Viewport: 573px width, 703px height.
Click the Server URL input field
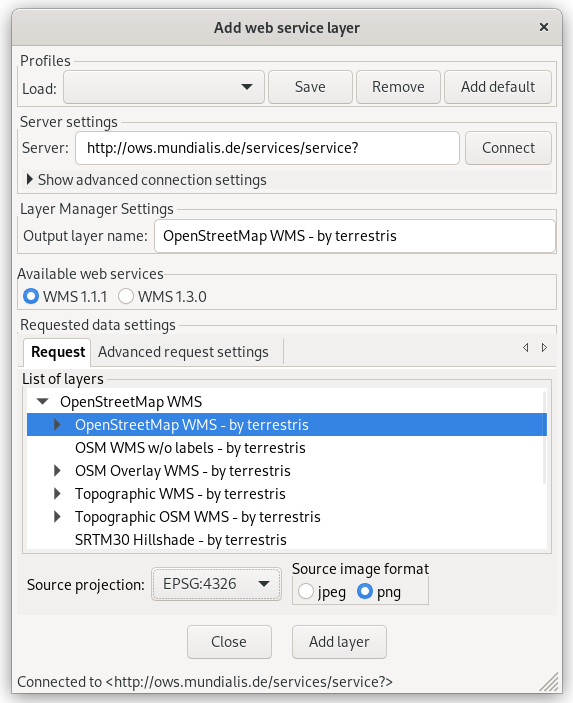pyautogui.click(x=268, y=148)
